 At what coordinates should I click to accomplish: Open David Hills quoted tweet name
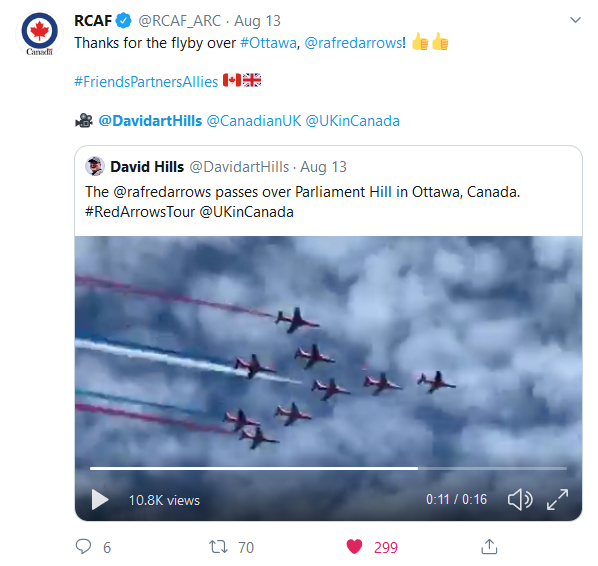click(147, 167)
